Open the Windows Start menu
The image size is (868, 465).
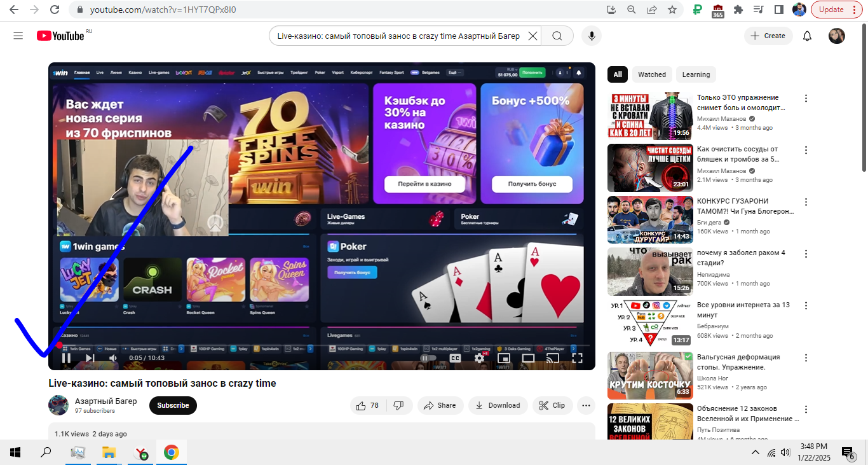click(15, 453)
